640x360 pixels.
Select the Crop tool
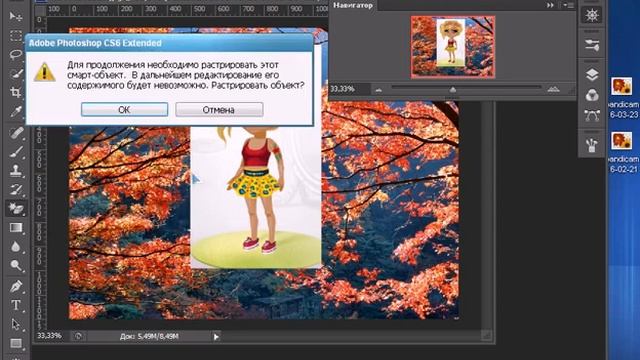pyautogui.click(x=16, y=92)
